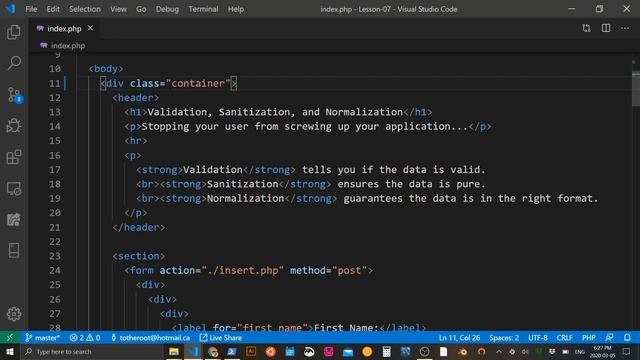
Task: Click "container" string on line 11
Action: point(198,83)
